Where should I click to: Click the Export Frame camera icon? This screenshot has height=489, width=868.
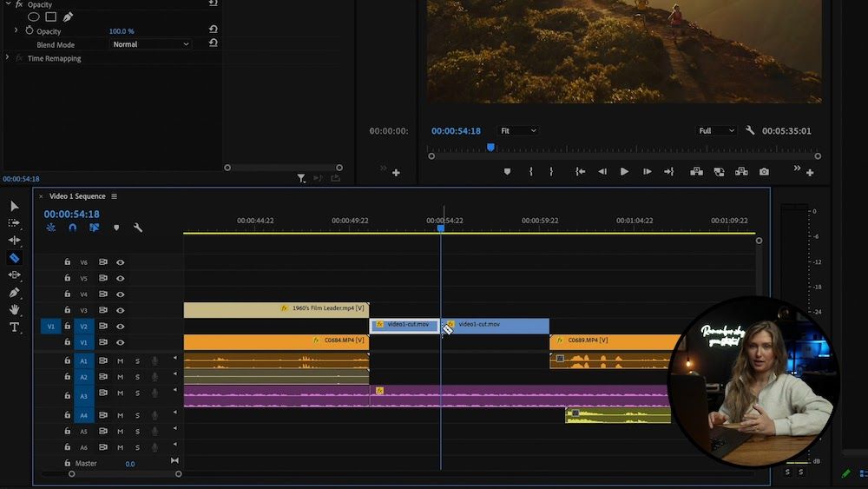(x=764, y=172)
